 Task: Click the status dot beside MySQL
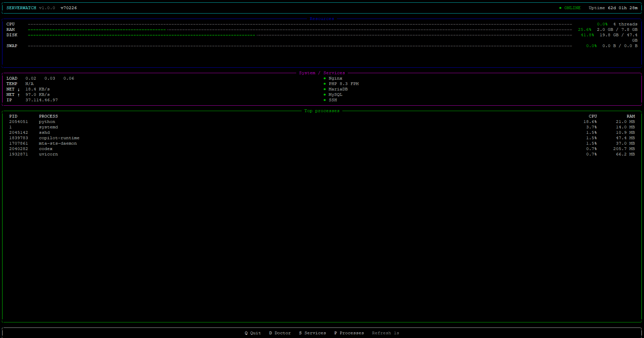pyautogui.click(x=325, y=94)
